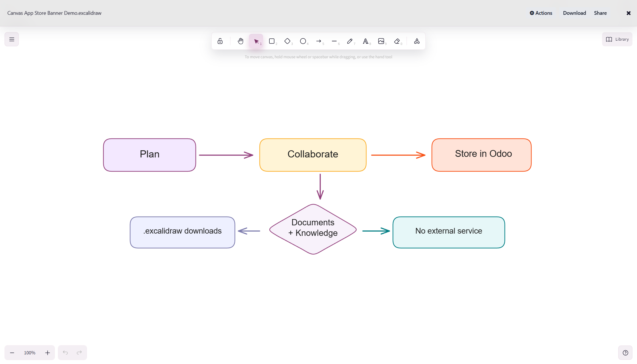Select the Diamond shape tool
The image size is (637, 364).
pos(287,41)
